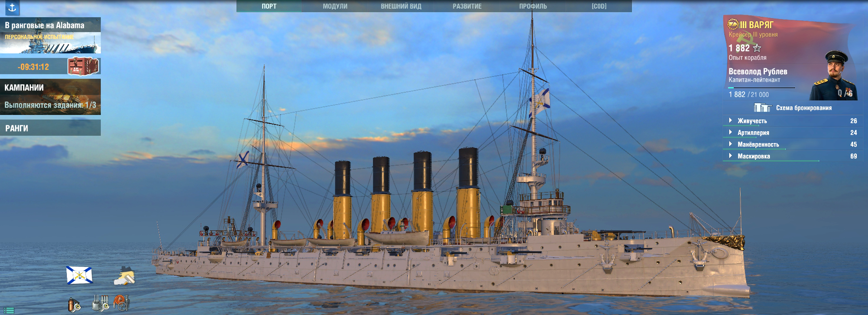Click the armor scheme icon beside Схема бронирования
Image resolution: width=868 pixels, height=315 pixels.
tap(762, 108)
